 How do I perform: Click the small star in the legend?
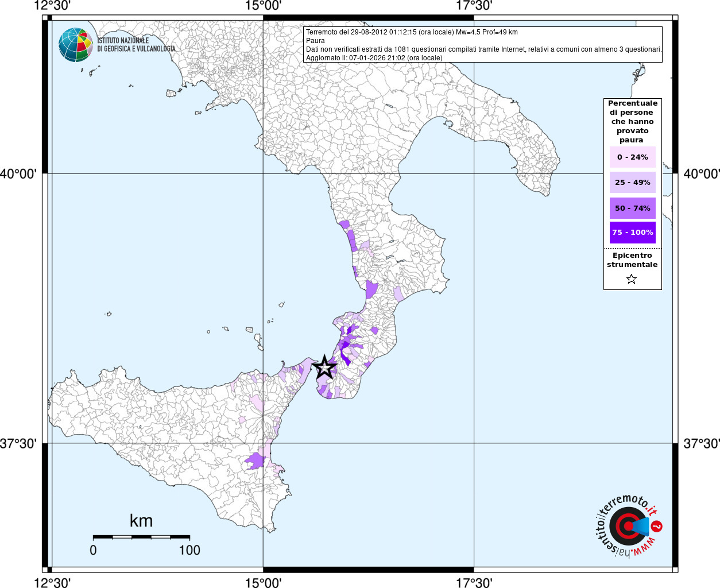coord(632,280)
